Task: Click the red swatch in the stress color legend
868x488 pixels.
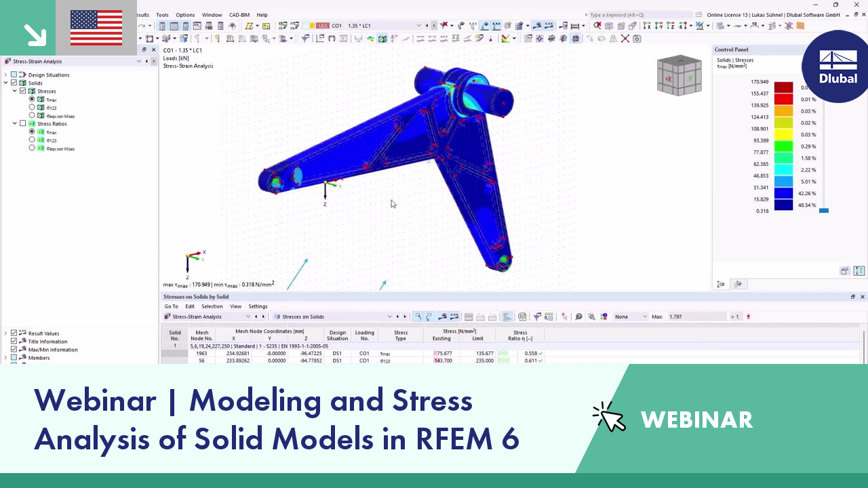Action: [783, 87]
